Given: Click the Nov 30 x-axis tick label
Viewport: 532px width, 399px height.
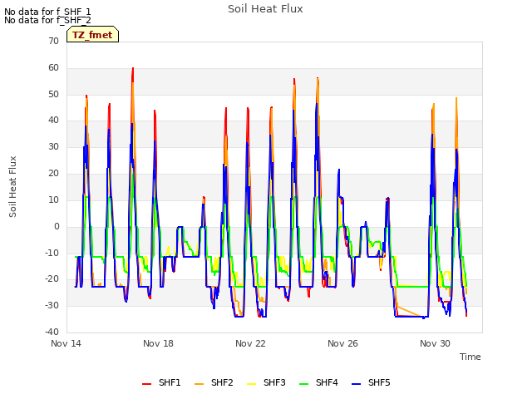Looking at the screenshot, I should pos(435,343).
